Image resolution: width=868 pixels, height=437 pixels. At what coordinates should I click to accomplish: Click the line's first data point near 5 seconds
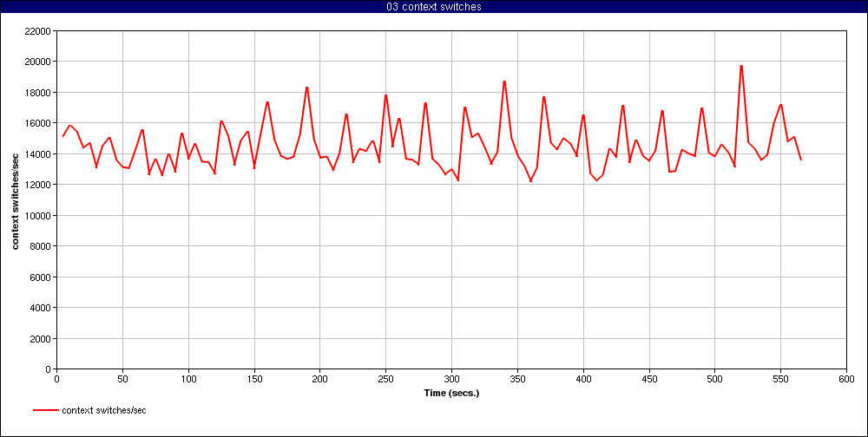[x=63, y=136]
